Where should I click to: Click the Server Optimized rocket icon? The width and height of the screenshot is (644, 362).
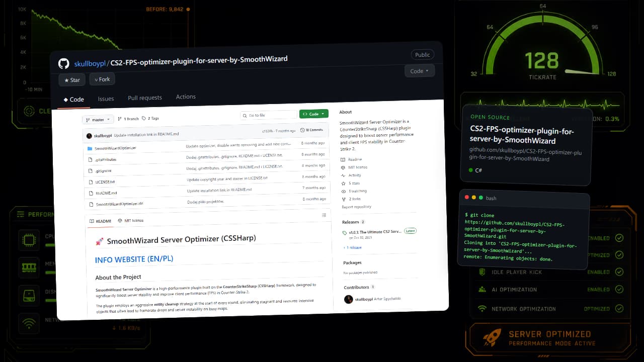[492, 338]
